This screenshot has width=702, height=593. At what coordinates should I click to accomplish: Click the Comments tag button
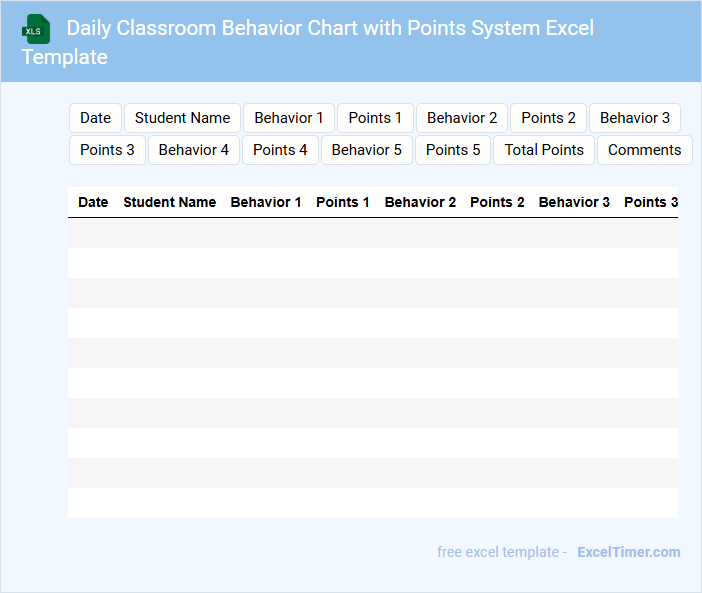[x=644, y=150]
